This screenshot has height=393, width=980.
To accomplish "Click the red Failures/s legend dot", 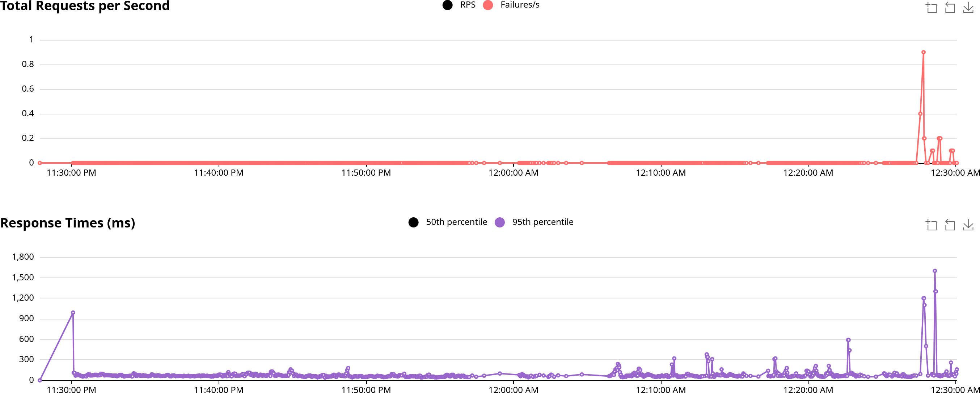I will [488, 5].
